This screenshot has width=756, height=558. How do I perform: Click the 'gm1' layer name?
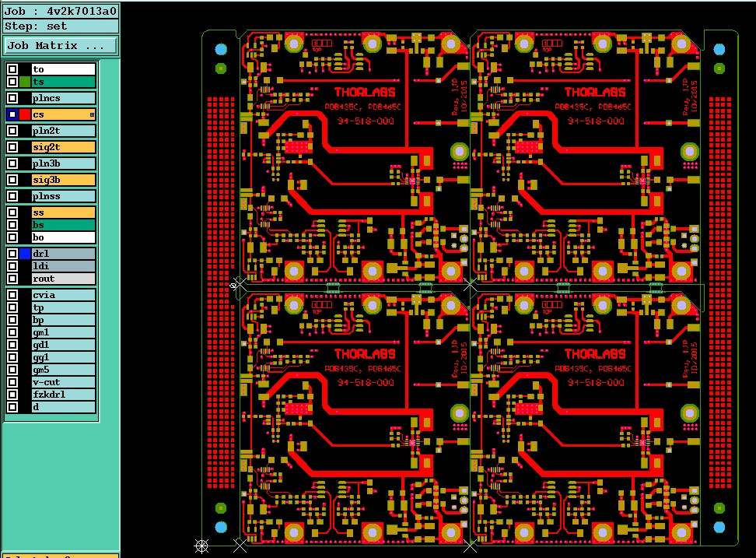[x=63, y=333]
